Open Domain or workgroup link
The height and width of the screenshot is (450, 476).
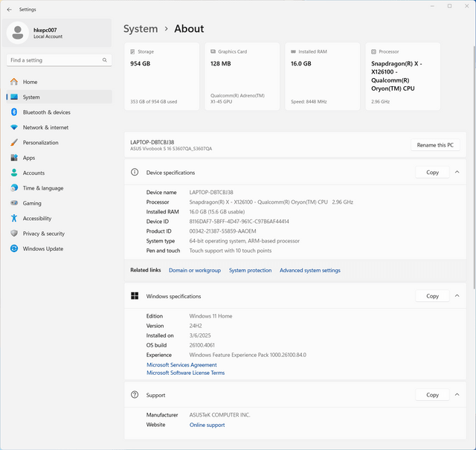[x=195, y=270]
